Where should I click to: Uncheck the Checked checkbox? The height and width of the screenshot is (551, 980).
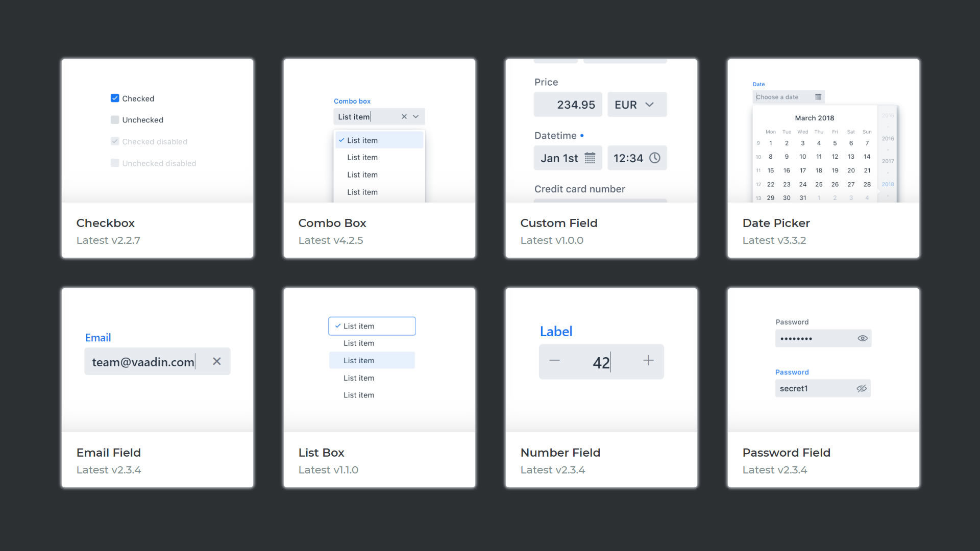click(x=115, y=98)
